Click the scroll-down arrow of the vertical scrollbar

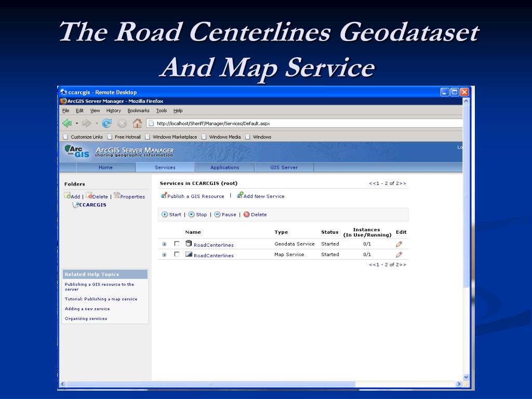click(x=466, y=377)
